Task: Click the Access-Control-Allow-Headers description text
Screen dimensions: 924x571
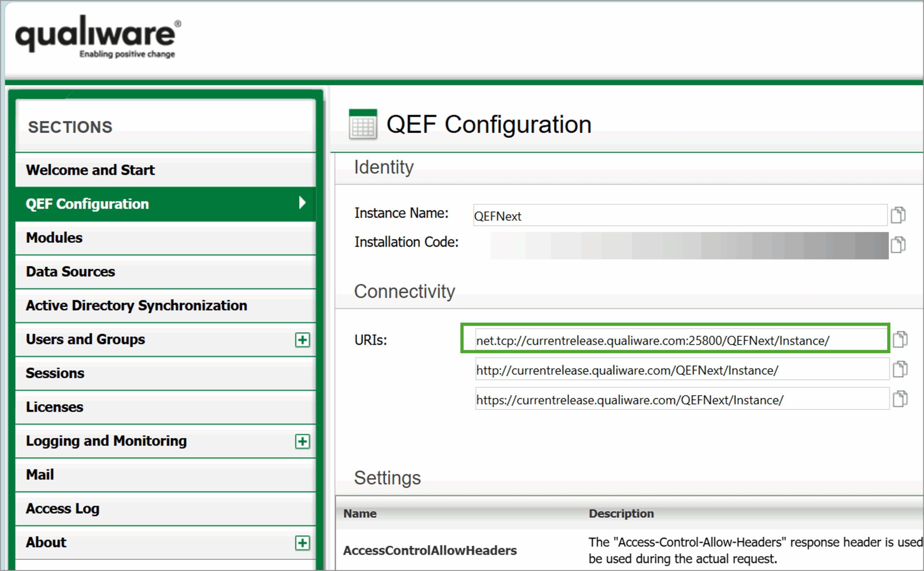Action: tap(756, 551)
